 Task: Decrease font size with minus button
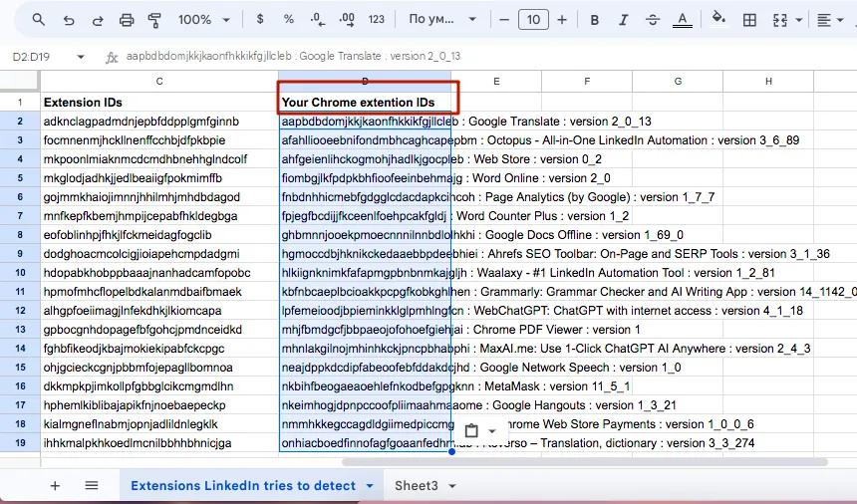pos(504,20)
